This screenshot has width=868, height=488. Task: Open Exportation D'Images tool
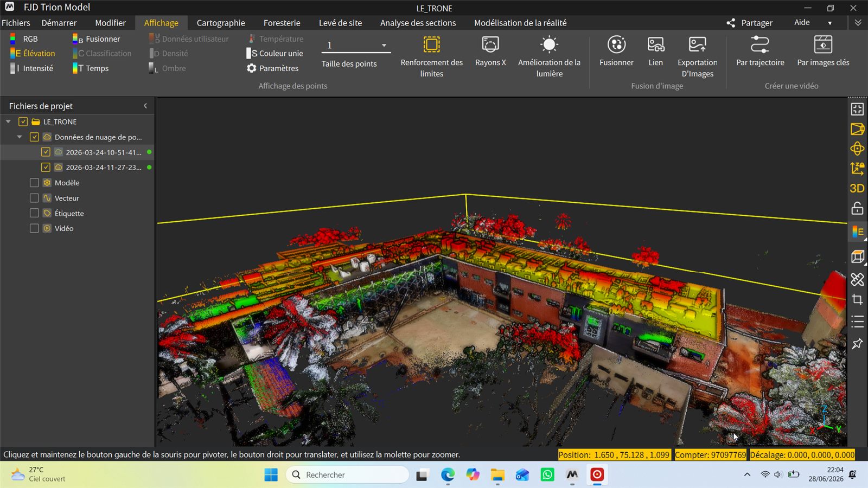[697, 56]
